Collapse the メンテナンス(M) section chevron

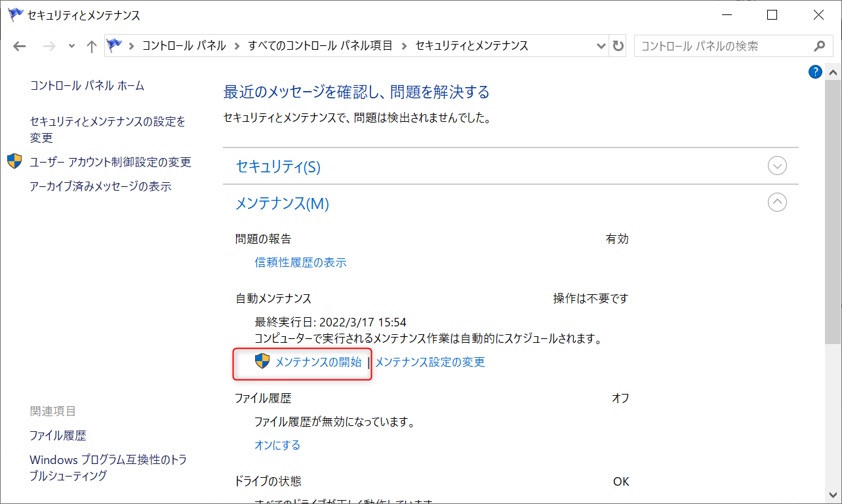click(x=777, y=203)
